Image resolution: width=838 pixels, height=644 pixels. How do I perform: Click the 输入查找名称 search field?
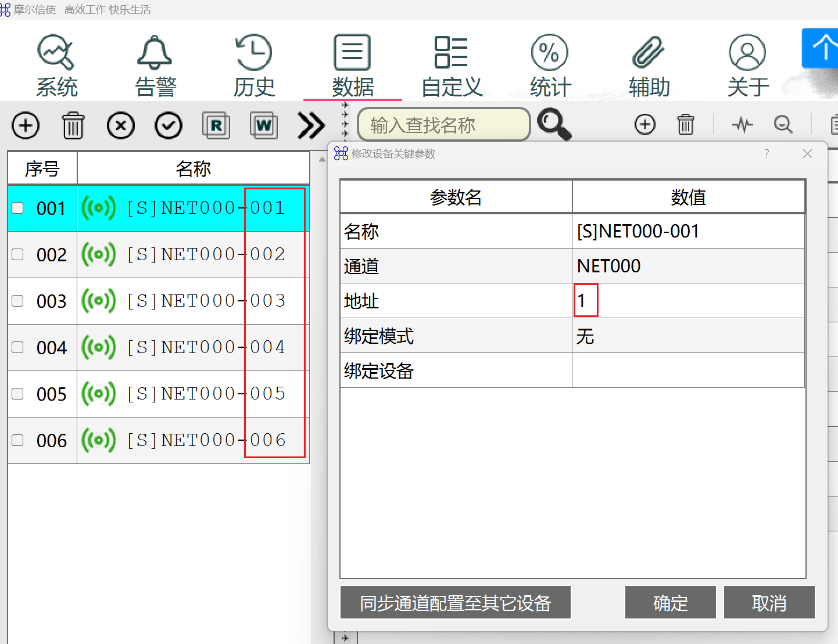tap(444, 124)
